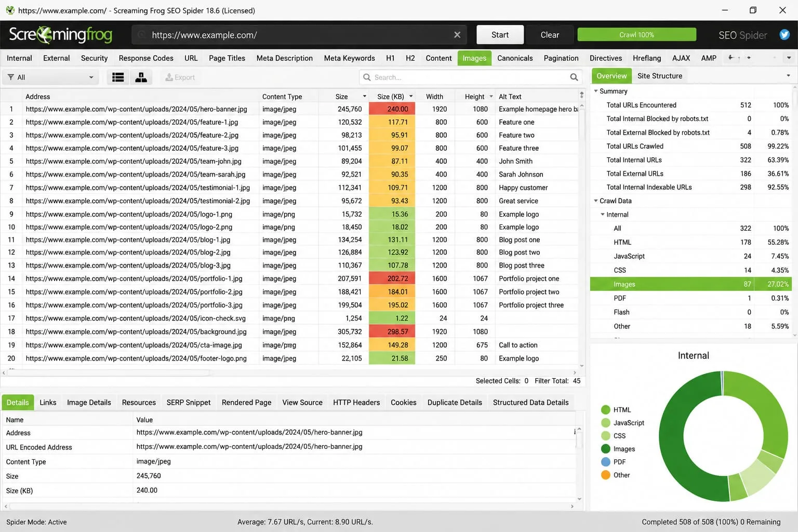The height and width of the screenshot is (532, 798).
Task: Click the funnel filter icon
Action: (x=10, y=77)
